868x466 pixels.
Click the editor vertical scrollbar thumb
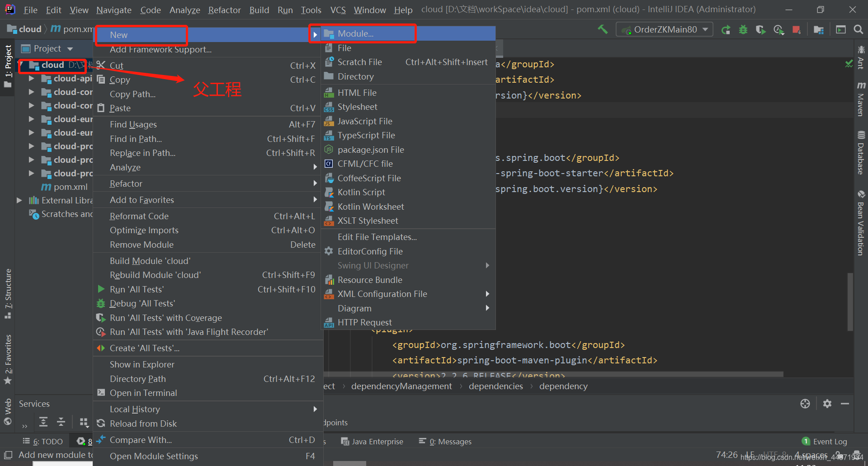(x=850, y=301)
